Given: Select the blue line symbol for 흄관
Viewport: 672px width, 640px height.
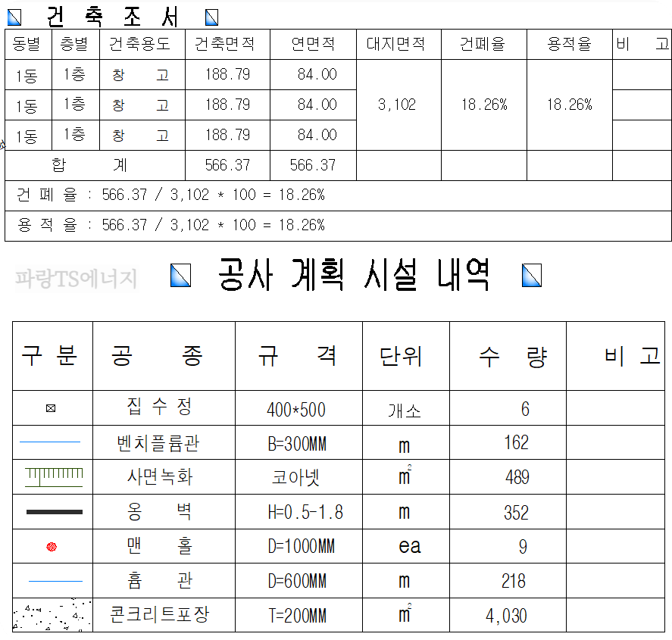Looking at the screenshot, I should (55, 582).
